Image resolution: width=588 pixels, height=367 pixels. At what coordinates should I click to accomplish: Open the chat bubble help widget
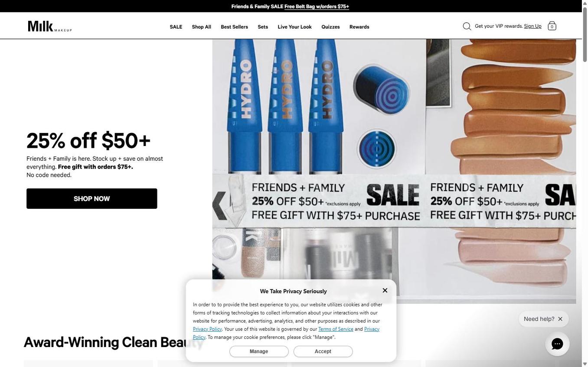pyautogui.click(x=557, y=344)
